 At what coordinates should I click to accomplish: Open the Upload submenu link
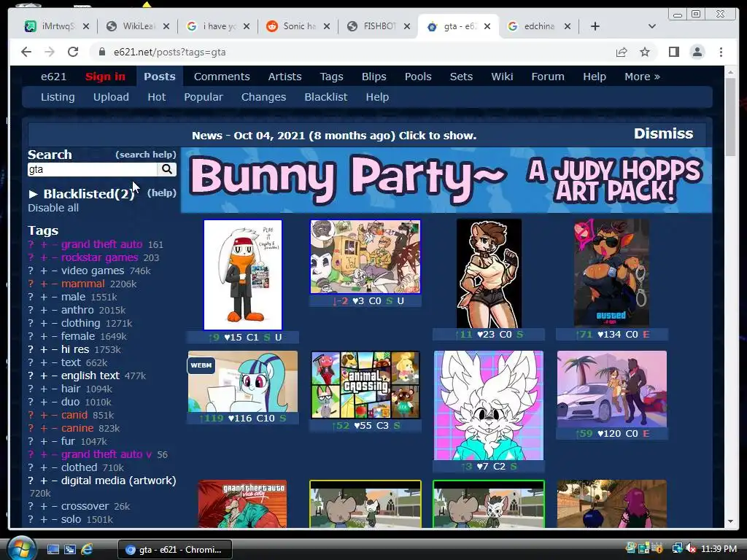click(x=111, y=97)
